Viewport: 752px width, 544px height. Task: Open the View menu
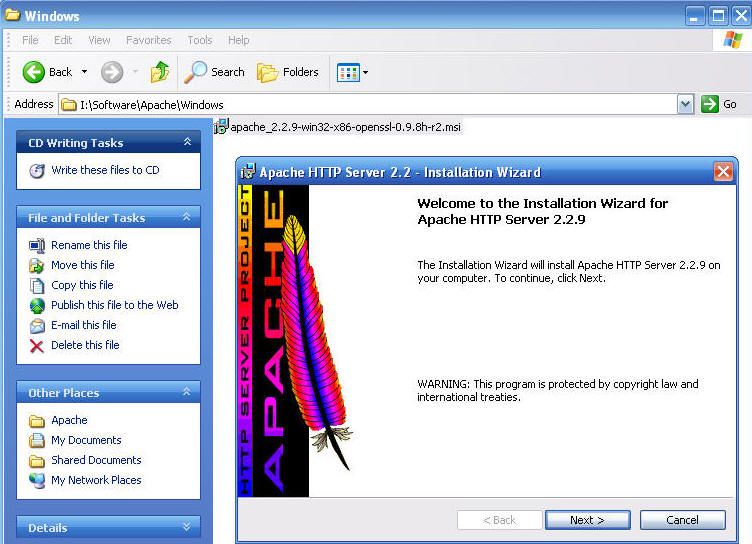[x=99, y=40]
